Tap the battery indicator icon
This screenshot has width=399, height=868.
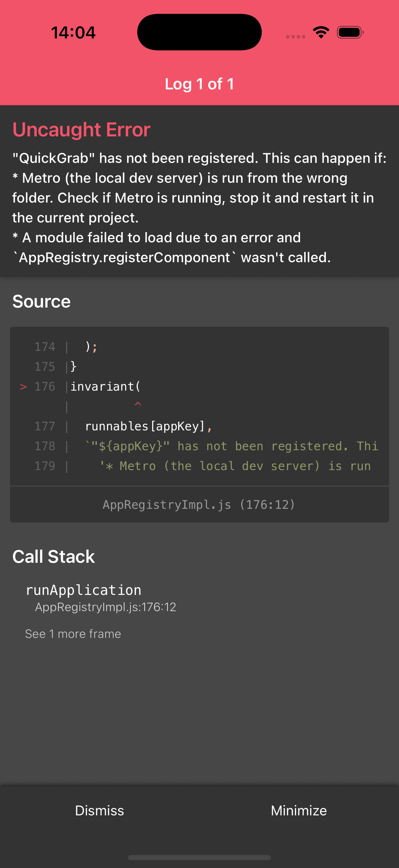tap(350, 32)
